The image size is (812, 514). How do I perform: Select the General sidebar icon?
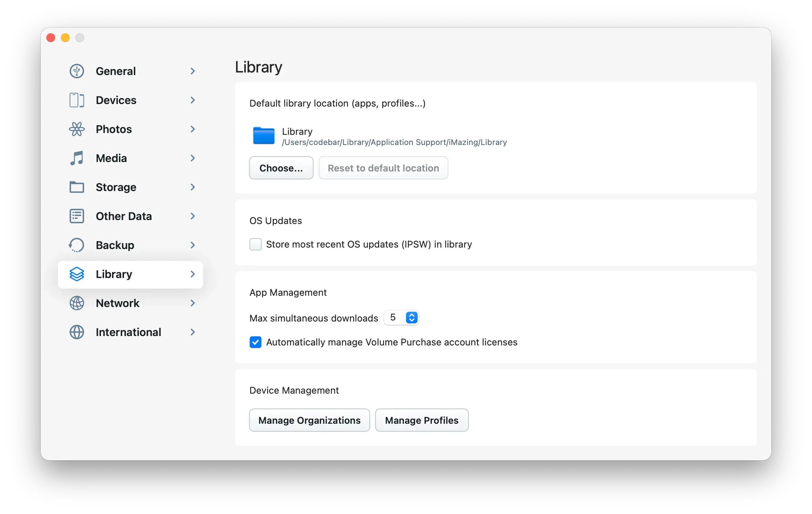(x=76, y=71)
